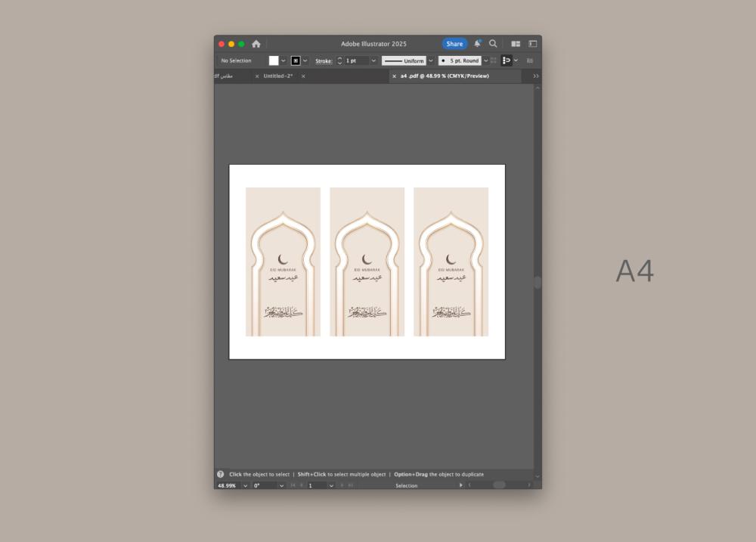Click the help question mark icon
The width and height of the screenshot is (756, 542).
pyautogui.click(x=221, y=475)
